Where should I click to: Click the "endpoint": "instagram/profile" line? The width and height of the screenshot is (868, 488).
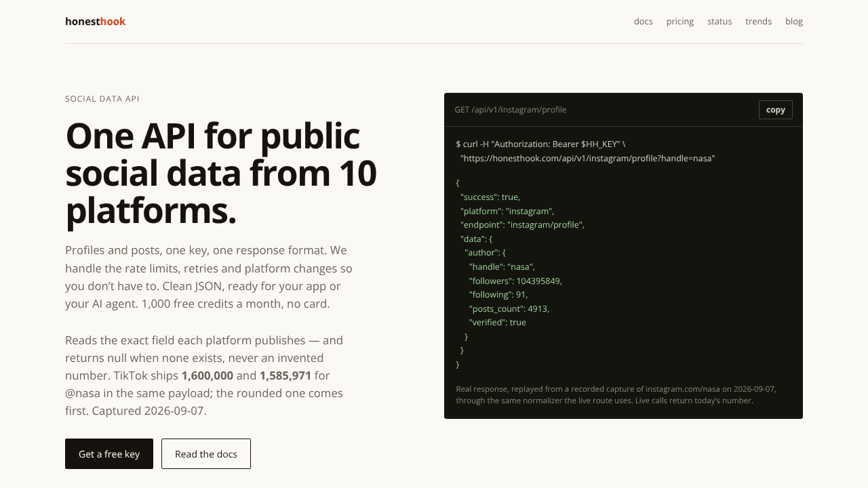[x=522, y=225]
